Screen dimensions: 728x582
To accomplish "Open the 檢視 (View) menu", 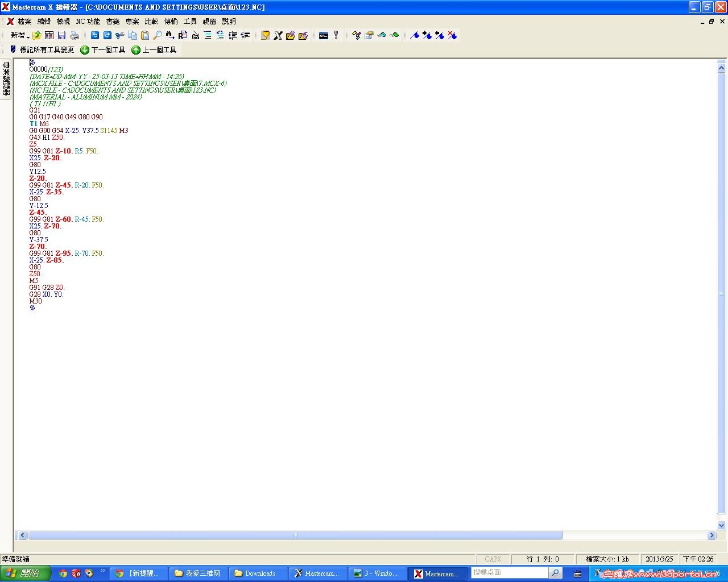I will 64,22.
